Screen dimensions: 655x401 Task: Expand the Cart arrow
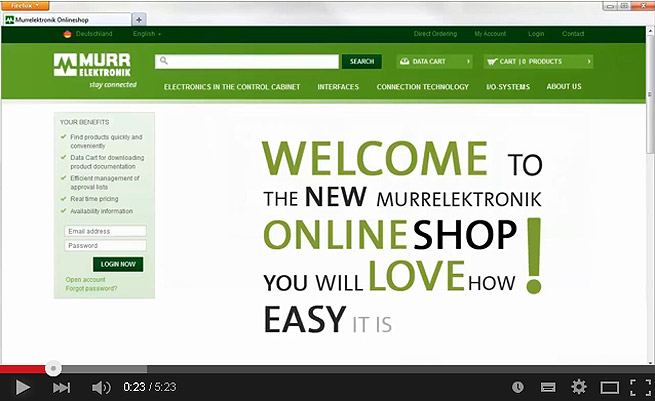(589, 61)
